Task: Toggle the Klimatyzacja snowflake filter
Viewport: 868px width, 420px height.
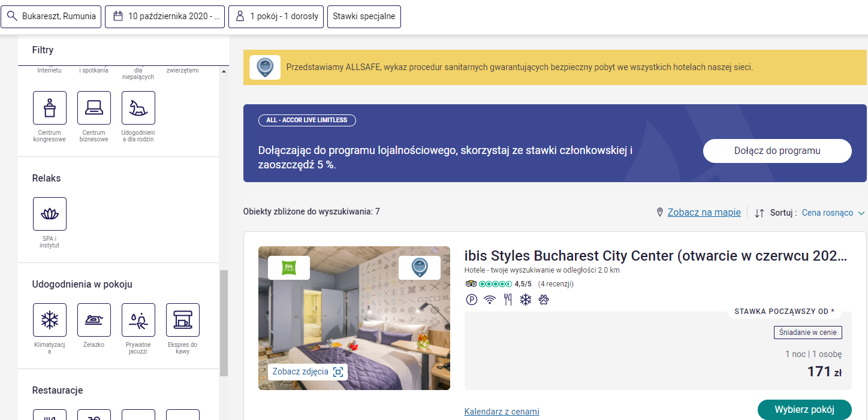Action: (50, 320)
